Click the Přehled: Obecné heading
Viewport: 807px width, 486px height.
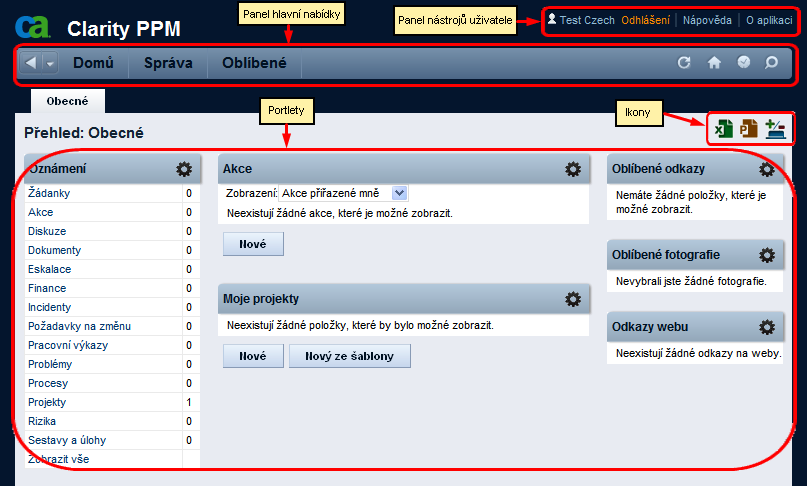click(x=84, y=133)
